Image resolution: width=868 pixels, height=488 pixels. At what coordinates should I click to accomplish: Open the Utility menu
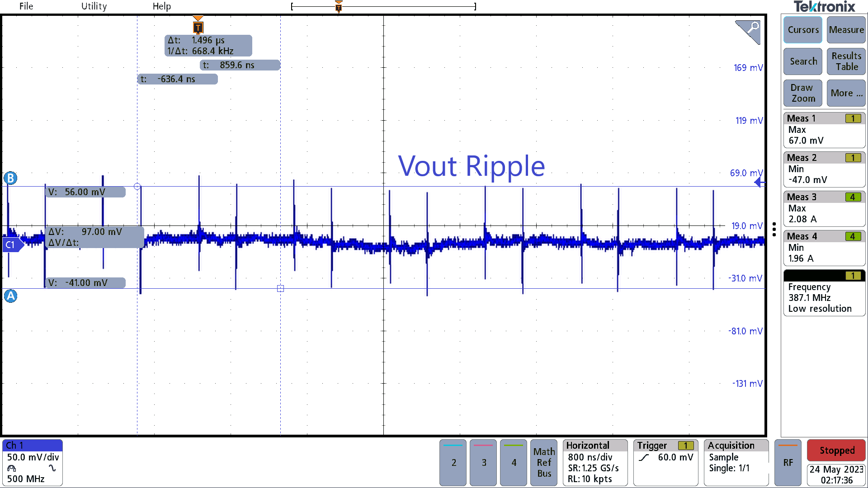[x=94, y=6]
